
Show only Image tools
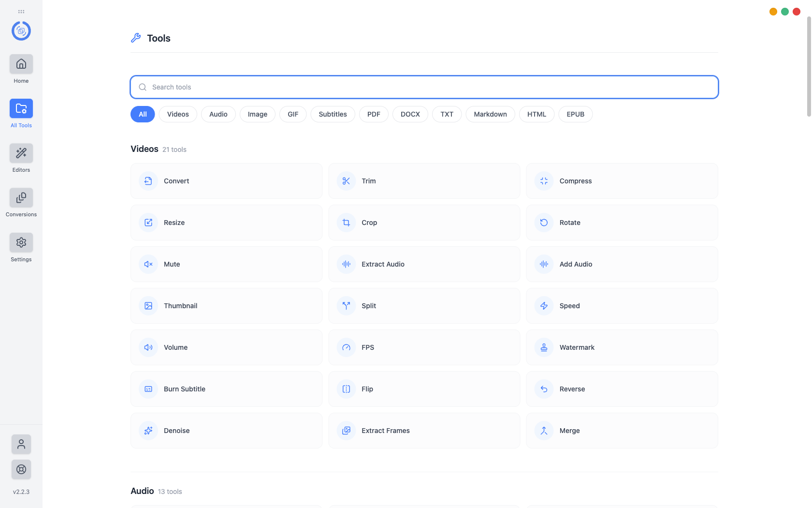coord(258,114)
